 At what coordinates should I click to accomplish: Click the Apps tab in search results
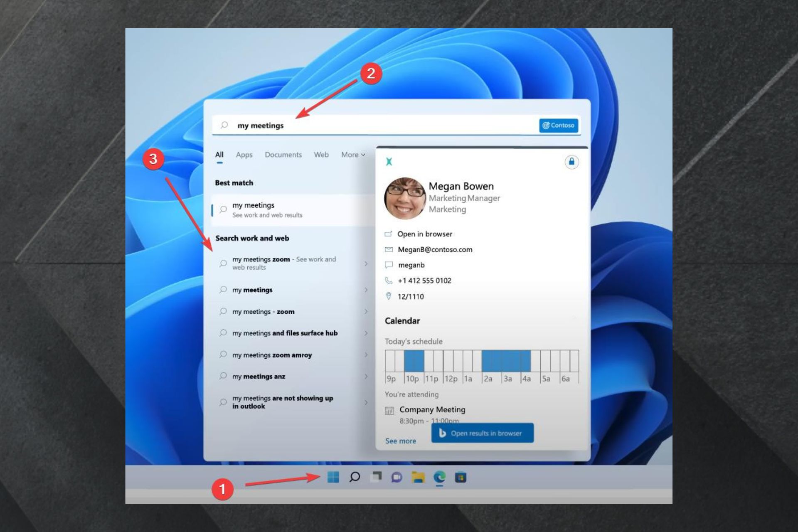[245, 154]
